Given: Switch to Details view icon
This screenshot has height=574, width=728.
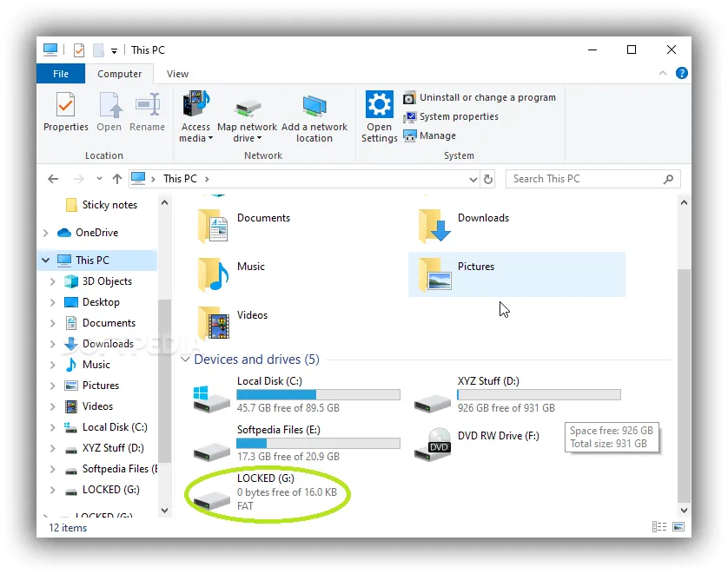Looking at the screenshot, I should pyautogui.click(x=659, y=526).
